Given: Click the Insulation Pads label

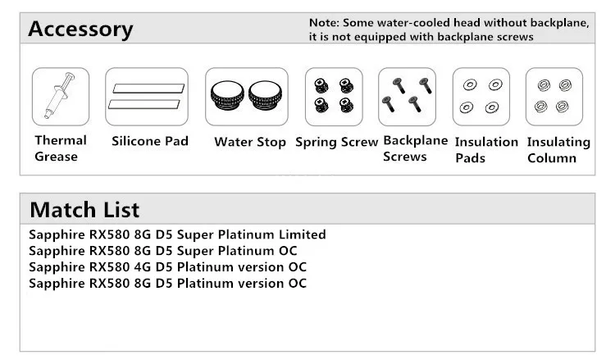Looking at the screenshot, I should tap(486, 150).
